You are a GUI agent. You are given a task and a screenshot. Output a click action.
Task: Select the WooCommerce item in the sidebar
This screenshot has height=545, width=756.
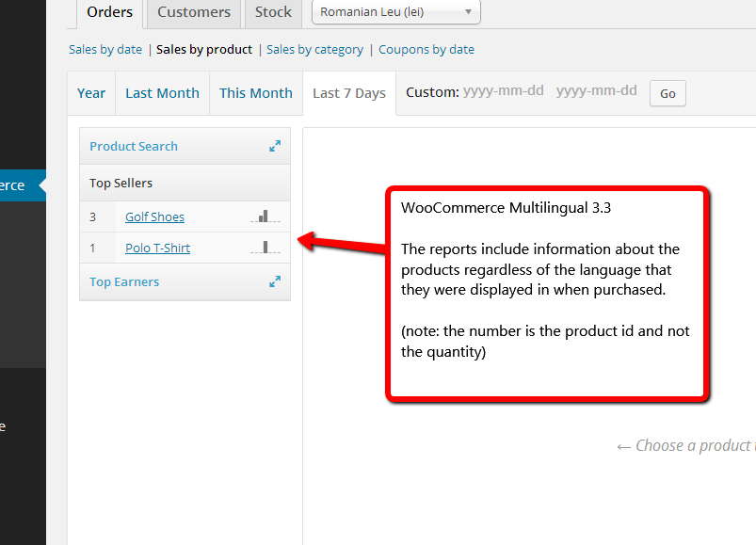(x=23, y=185)
